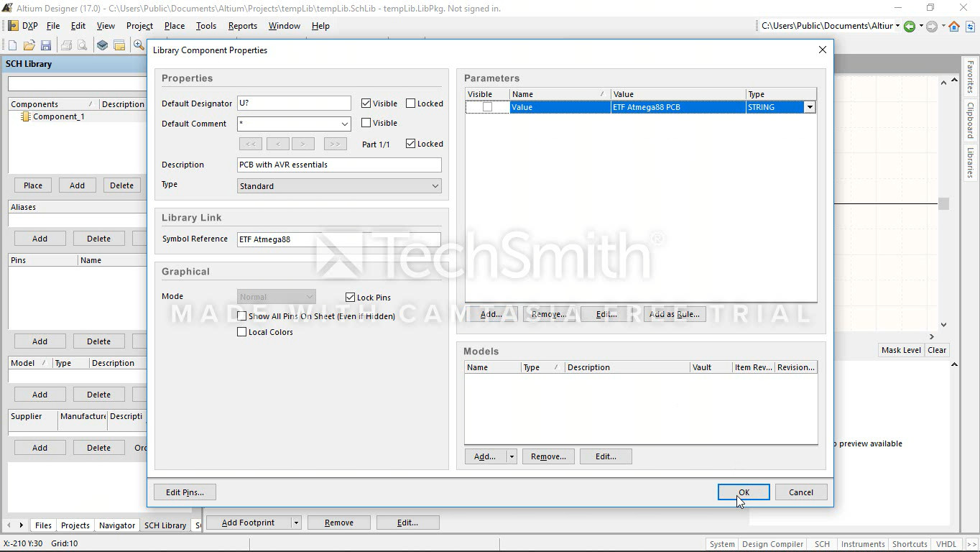Click the Save floppy disk icon

46,45
